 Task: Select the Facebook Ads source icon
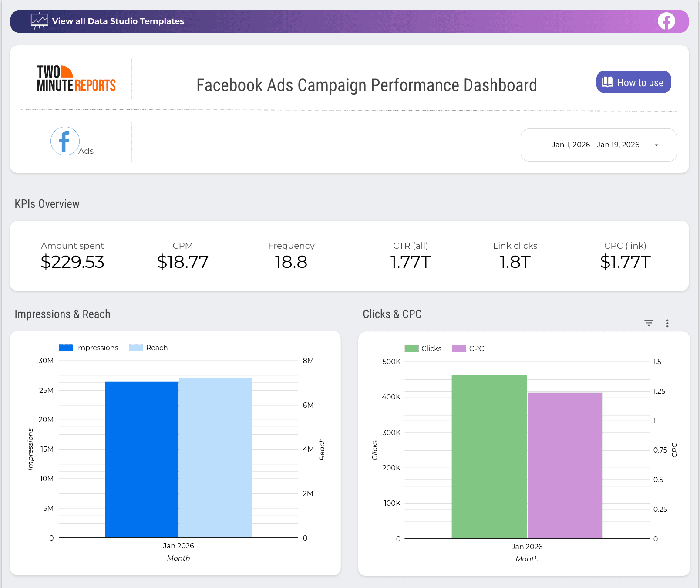(x=65, y=141)
